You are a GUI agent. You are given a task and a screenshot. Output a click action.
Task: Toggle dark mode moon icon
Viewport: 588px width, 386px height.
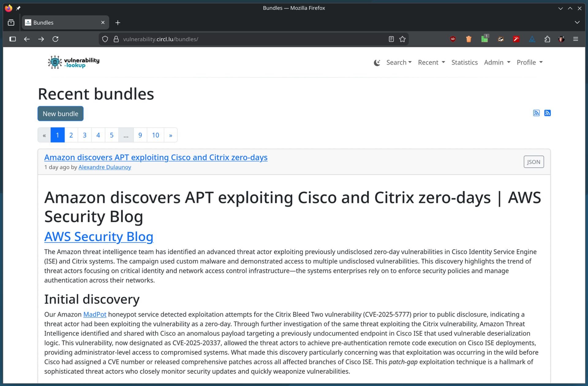(377, 63)
